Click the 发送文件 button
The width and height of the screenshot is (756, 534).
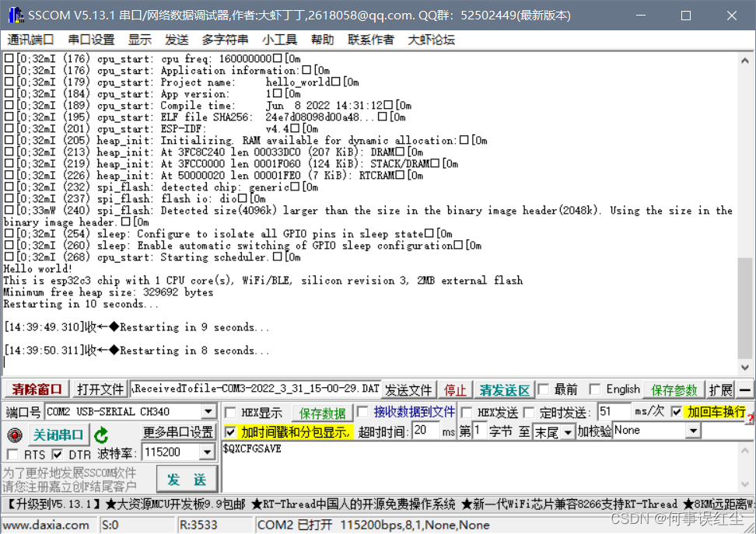(x=408, y=390)
